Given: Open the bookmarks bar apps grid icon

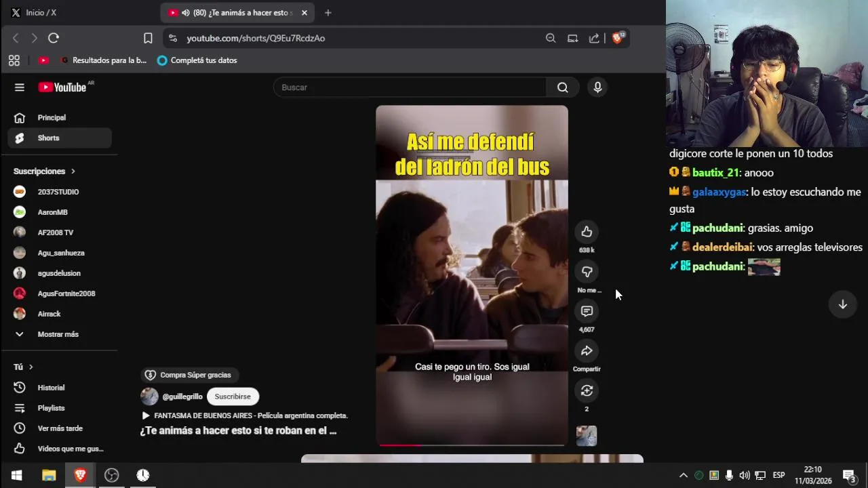Looking at the screenshot, I should point(14,60).
